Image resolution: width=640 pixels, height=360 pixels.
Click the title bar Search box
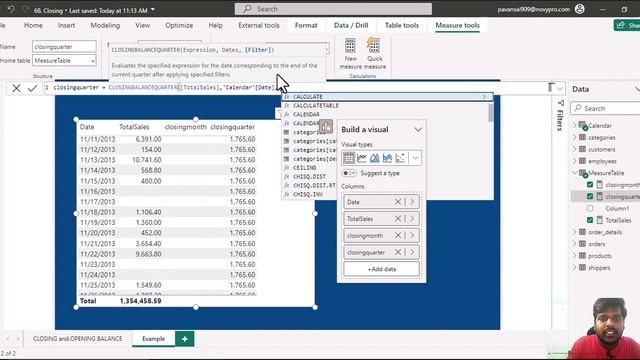333,9
